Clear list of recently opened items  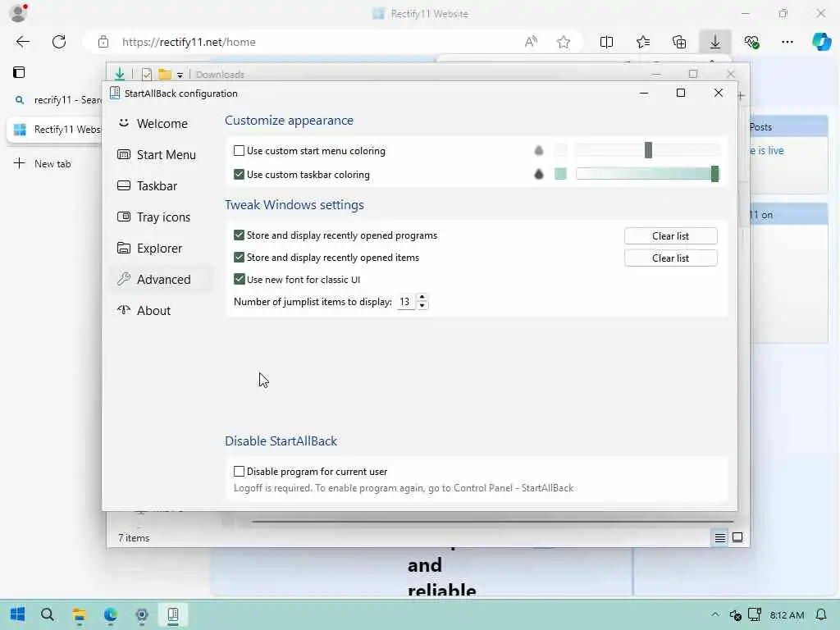670,258
